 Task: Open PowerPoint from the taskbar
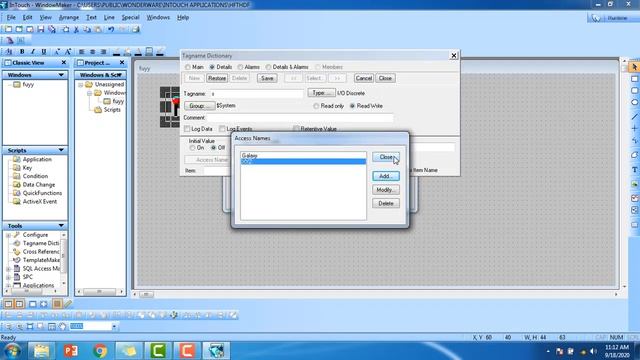pyautogui.click(x=71, y=351)
